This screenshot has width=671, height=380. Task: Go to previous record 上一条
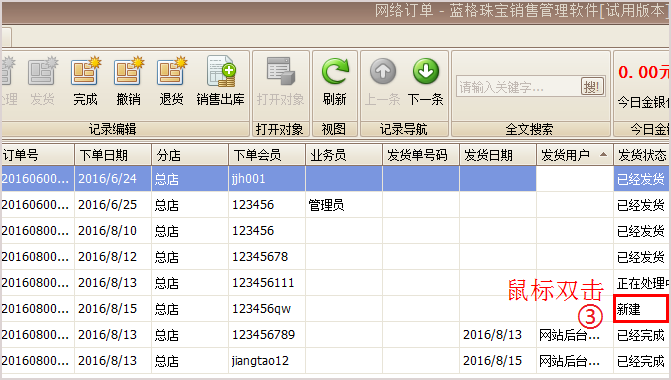coord(383,81)
